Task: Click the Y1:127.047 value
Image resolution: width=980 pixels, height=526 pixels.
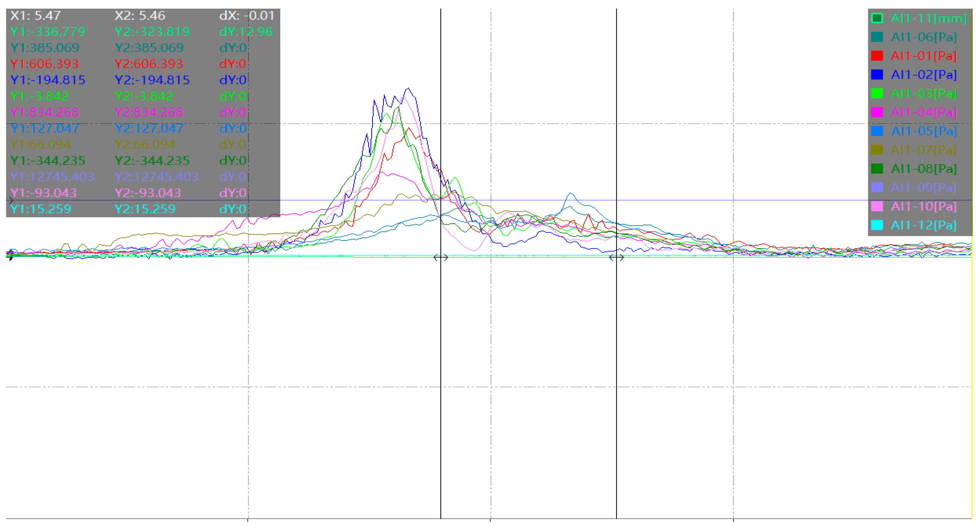Action: click(45, 128)
